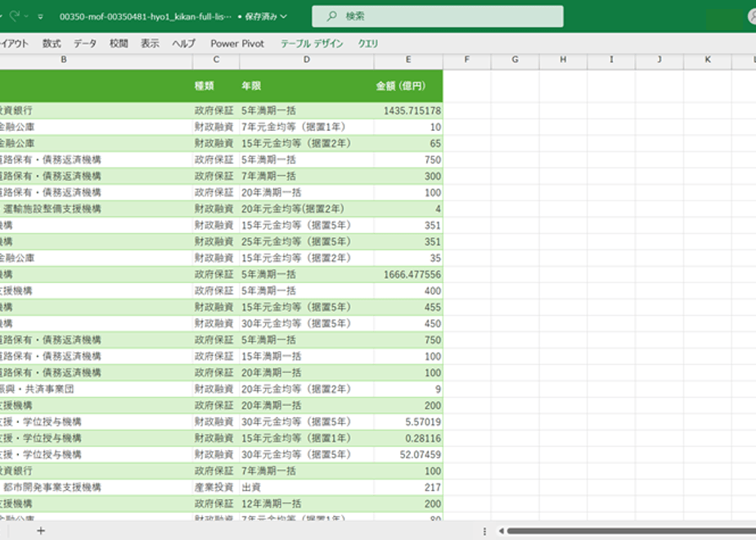Select the 出資 cell
Screen dimensions: 756x540
[x=307, y=488]
